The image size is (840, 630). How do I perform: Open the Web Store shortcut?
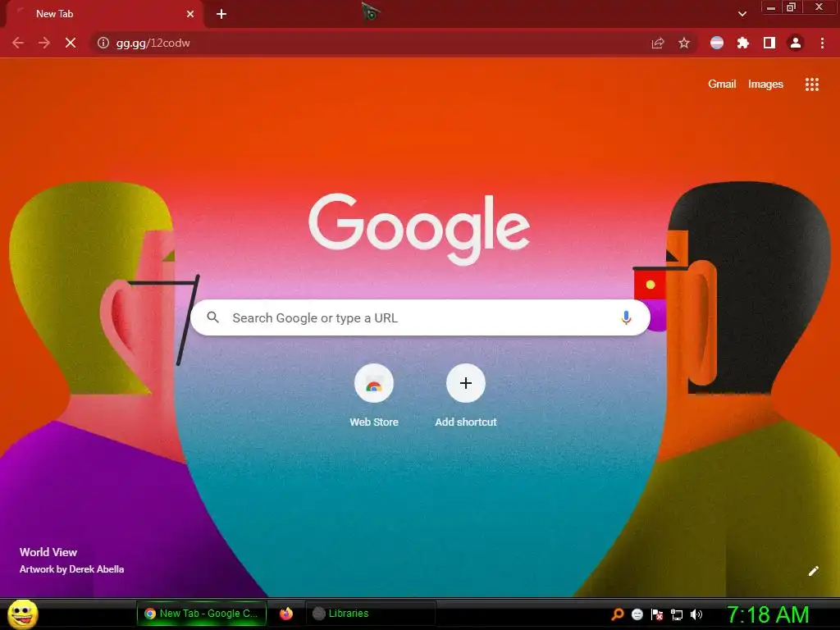374,395
